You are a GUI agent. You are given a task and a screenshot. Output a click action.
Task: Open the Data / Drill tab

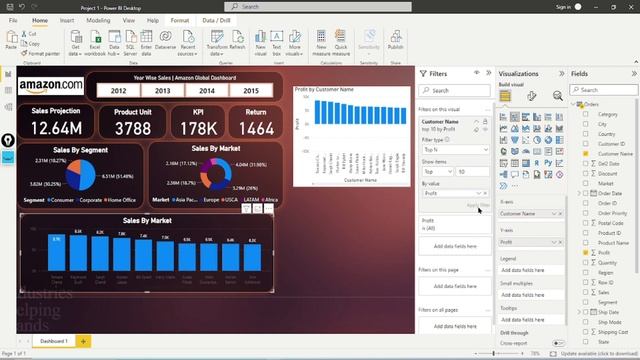click(x=216, y=20)
